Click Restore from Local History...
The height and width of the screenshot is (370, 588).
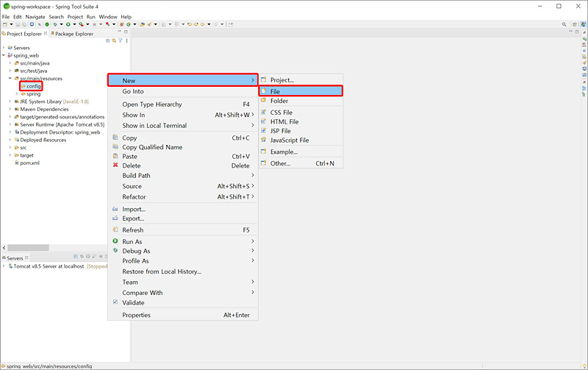(183, 271)
